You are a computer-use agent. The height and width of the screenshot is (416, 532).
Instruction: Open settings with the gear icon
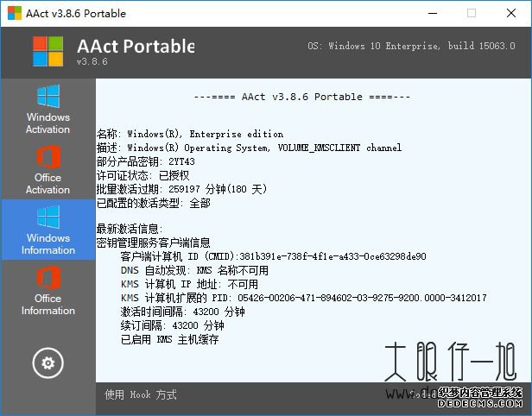[x=47, y=362]
